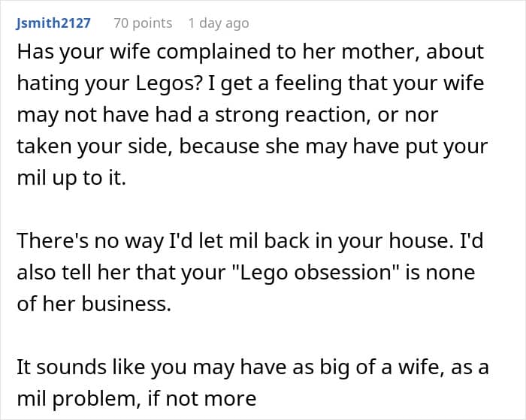Open the Jsmith2127 user profile

click(x=53, y=23)
